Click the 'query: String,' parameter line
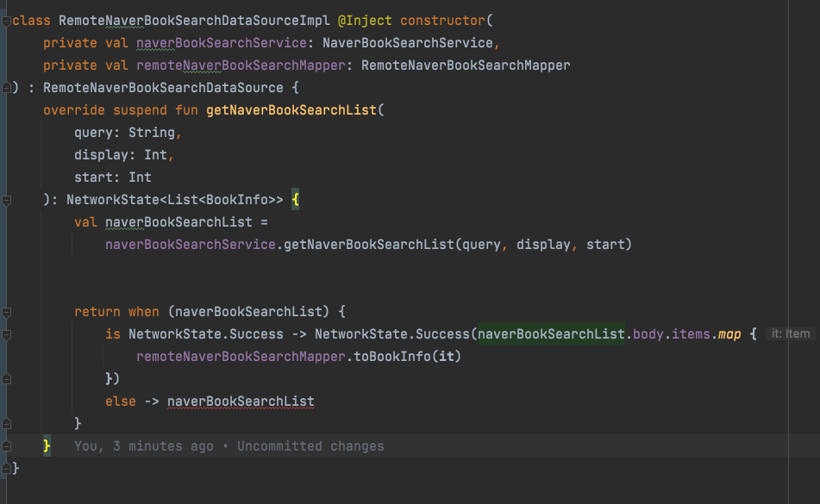 click(x=128, y=133)
